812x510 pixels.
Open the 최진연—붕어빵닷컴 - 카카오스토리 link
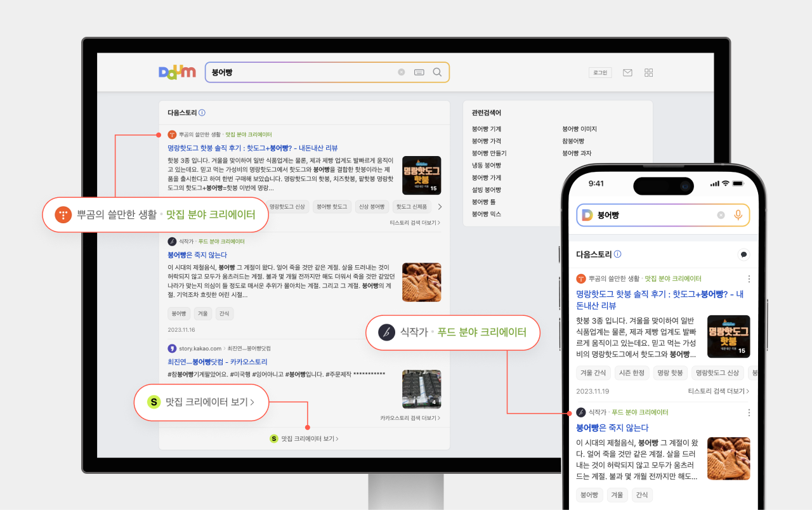pos(218,362)
